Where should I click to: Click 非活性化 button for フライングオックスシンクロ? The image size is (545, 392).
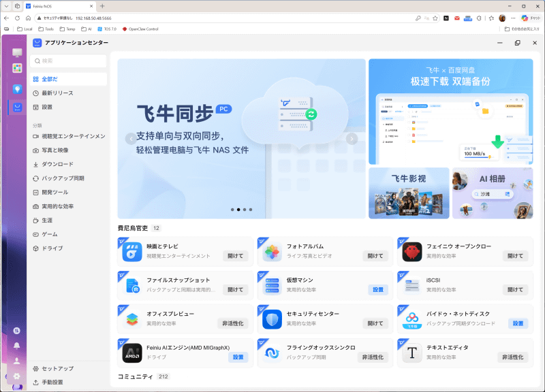click(373, 357)
